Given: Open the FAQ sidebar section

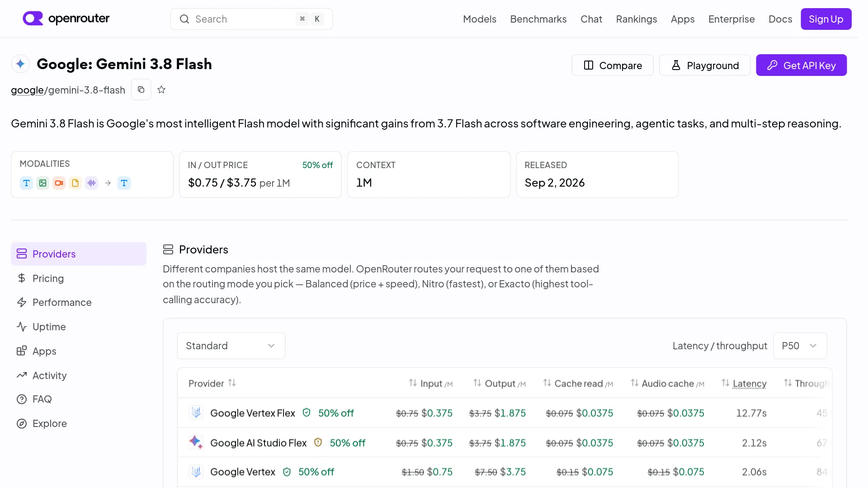Looking at the screenshot, I should pyautogui.click(x=79, y=399).
